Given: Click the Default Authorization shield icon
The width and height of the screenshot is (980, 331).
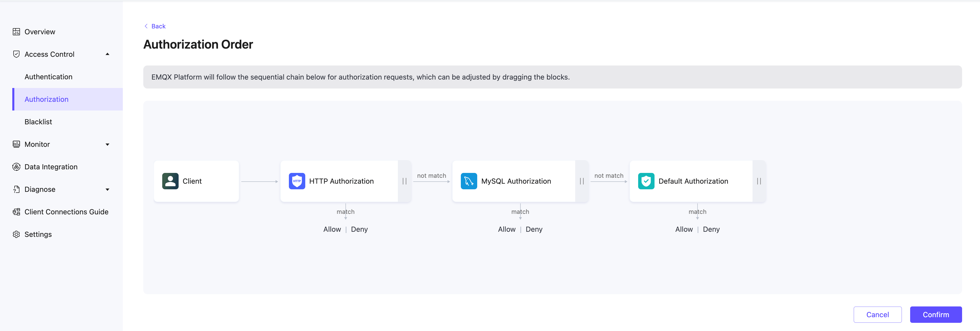Looking at the screenshot, I should pyautogui.click(x=646, y=181).
